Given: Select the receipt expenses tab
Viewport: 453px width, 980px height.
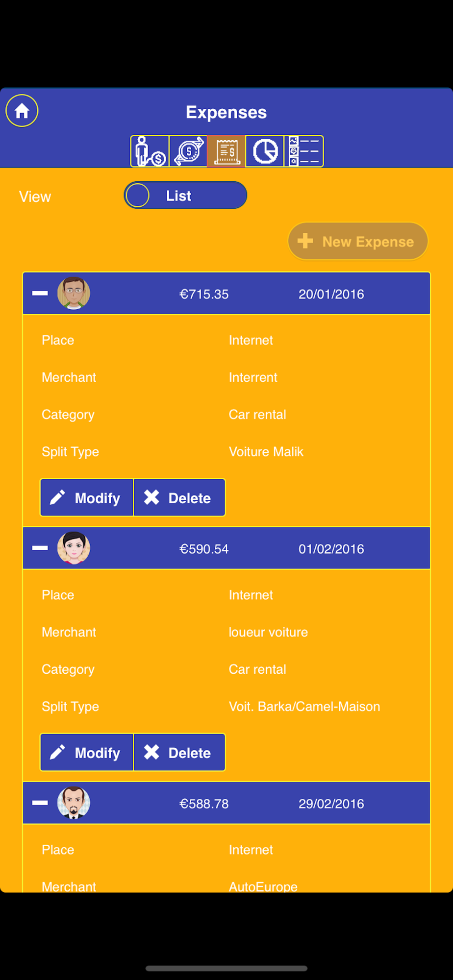Looking at the screenshot, I should (226, 151).
